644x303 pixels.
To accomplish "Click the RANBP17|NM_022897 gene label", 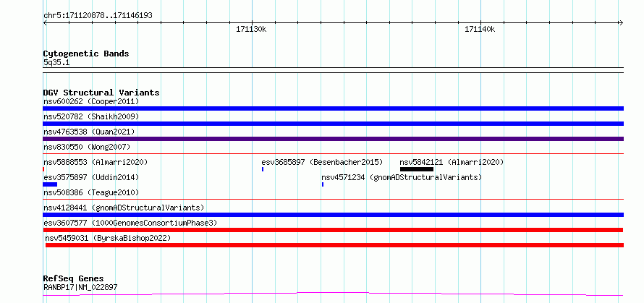I will coord(80,287).
